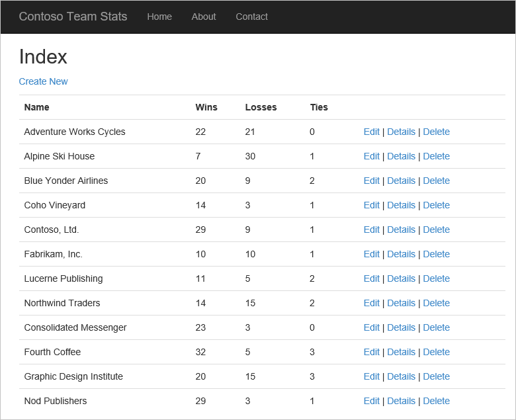Select Adventure Works Cycles wins value 22
This screenshot has width=516, height=420.
point(200,132)
